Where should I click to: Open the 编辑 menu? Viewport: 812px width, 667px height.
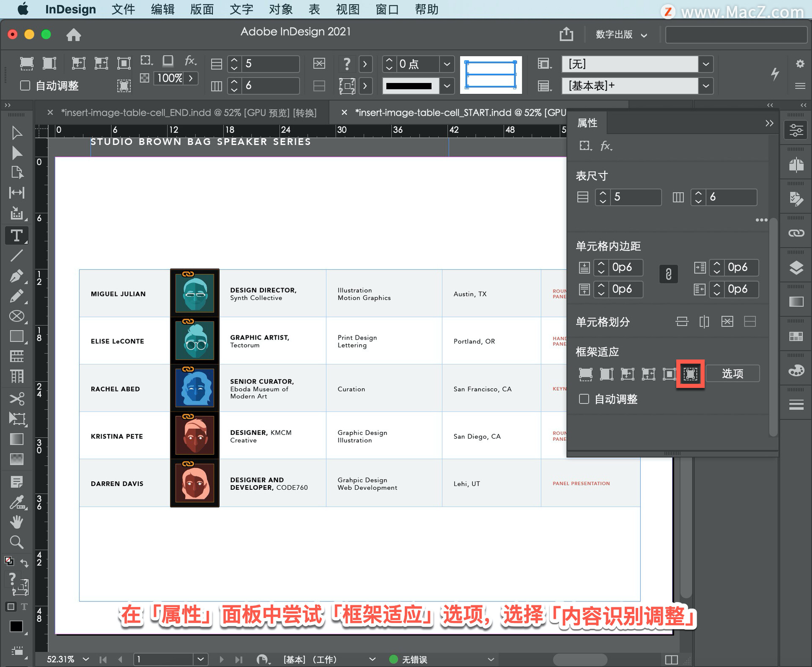tap(162, 9)
